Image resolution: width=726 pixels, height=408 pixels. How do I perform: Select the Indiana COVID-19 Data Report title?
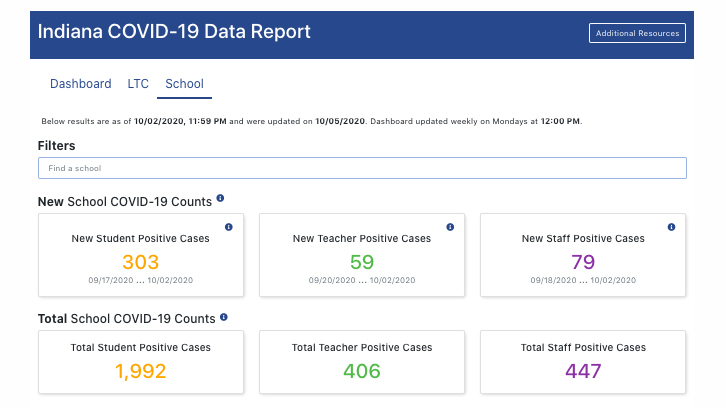[x=174, y=31]
